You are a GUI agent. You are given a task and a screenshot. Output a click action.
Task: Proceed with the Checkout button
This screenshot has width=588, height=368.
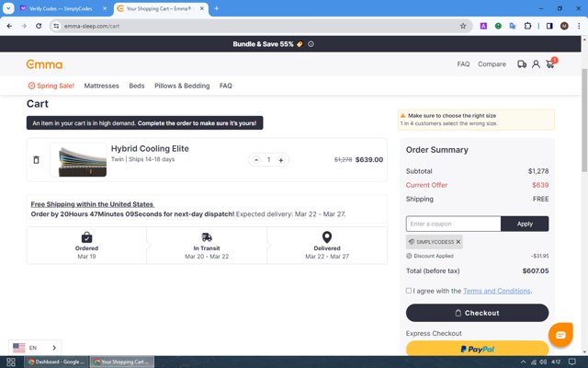tap(477, 313)
